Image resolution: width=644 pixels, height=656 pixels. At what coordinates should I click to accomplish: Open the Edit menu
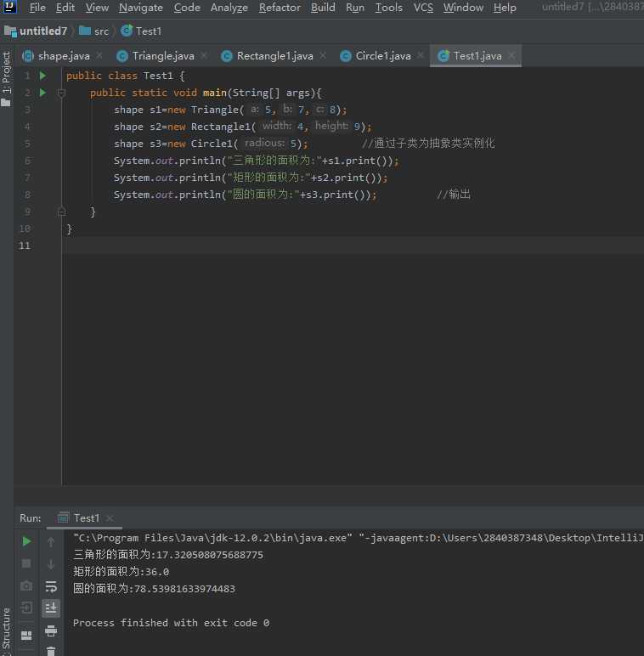pos(65,8)
